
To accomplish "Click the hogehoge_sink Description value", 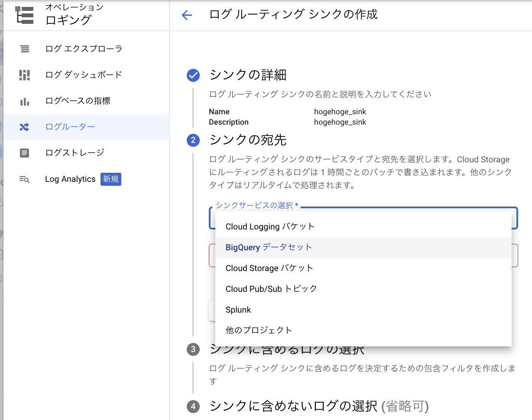I will pyautogui.click(x=340, y=122).
